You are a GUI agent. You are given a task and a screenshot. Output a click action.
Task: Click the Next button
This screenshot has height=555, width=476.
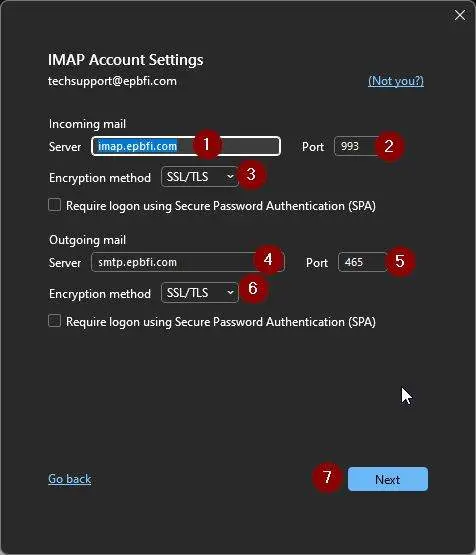coord(388,479)
